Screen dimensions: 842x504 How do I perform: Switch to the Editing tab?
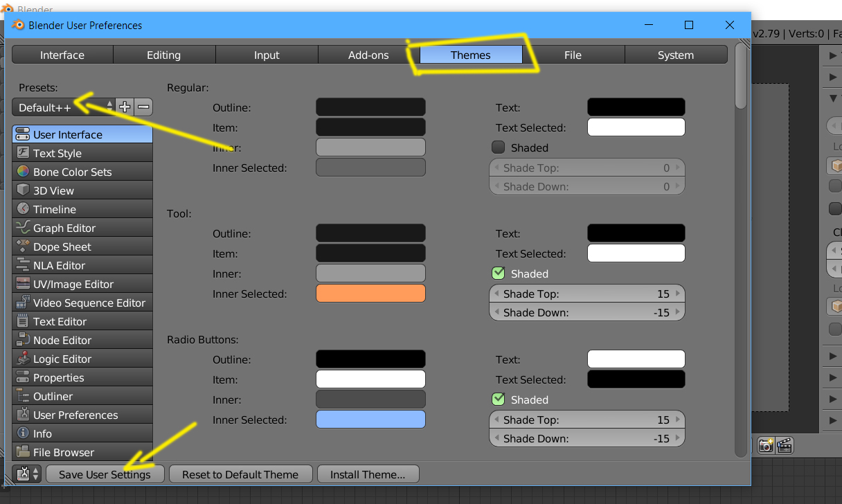click(x=164, y=55)
